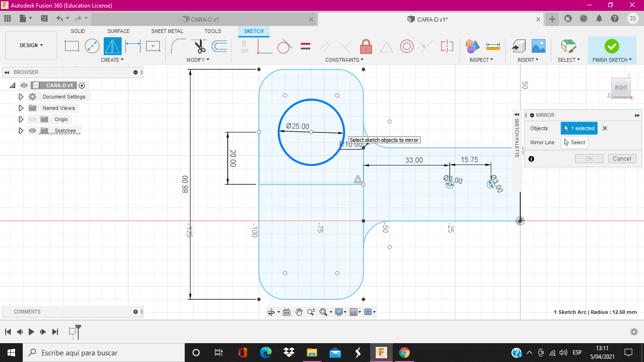The width and height of the screenshot is (644, 362).
Task: Apply the Collinear constraint
Action: pyautogui.click(x=427, y=46)
